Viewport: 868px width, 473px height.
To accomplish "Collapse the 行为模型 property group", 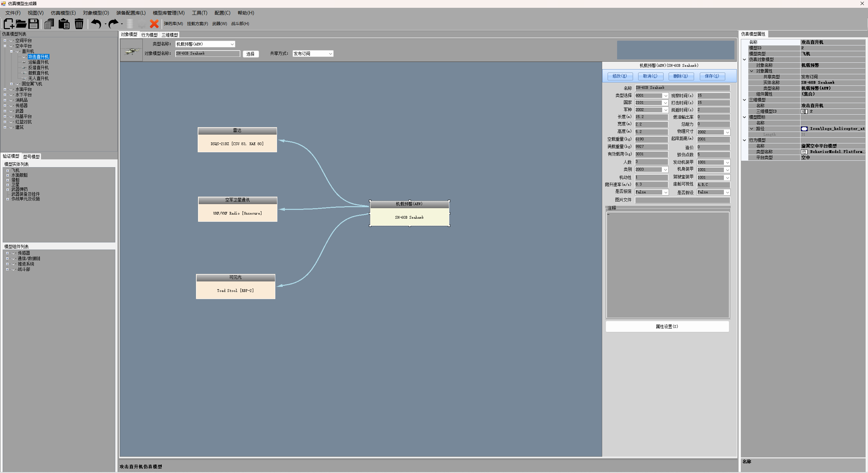I will tap(745, 140).
